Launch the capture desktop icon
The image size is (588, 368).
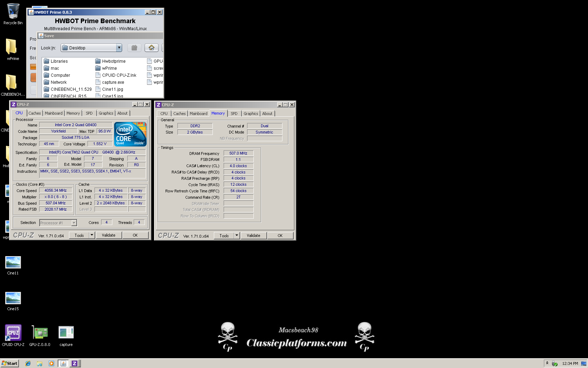point(66,336)
